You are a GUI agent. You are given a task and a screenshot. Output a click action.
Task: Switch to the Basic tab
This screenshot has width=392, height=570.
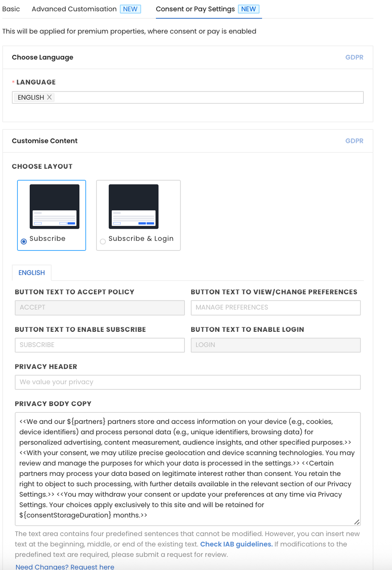coord(11,9)
